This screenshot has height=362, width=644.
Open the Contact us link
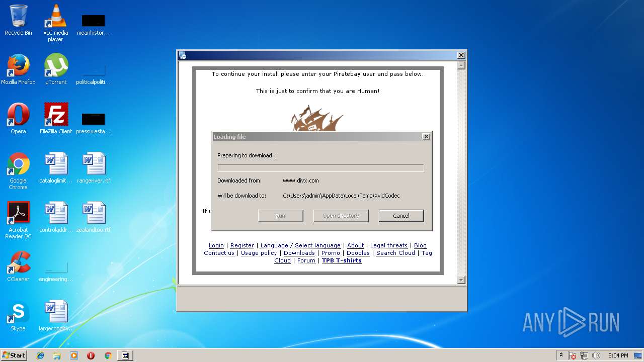(x=219, y=253)
